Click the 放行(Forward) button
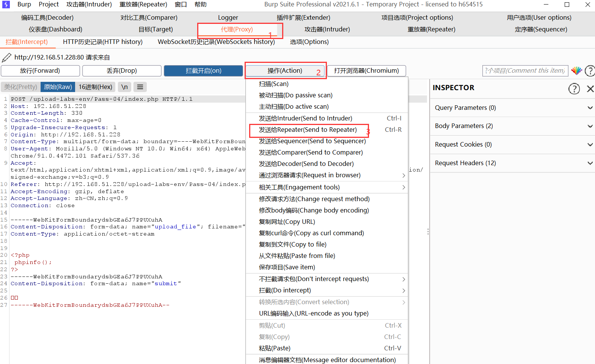The image size is (595, 364). pos(40,71)
